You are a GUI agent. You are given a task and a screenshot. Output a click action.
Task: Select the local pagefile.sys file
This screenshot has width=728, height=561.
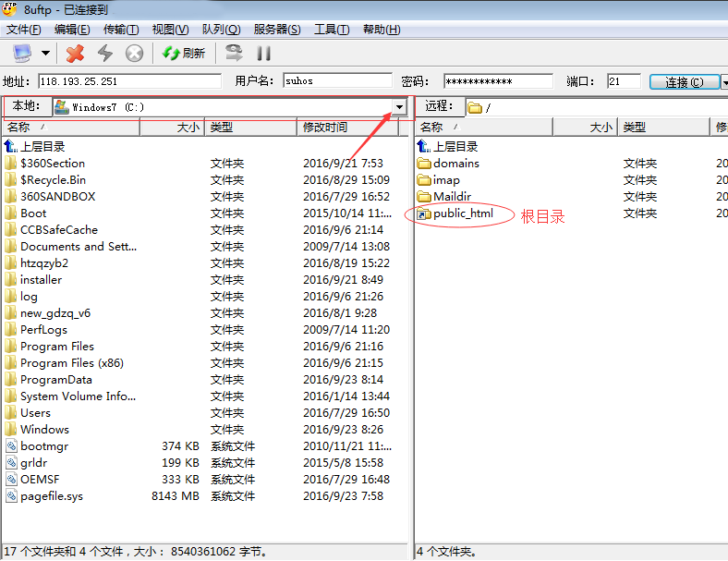(51, 496)
